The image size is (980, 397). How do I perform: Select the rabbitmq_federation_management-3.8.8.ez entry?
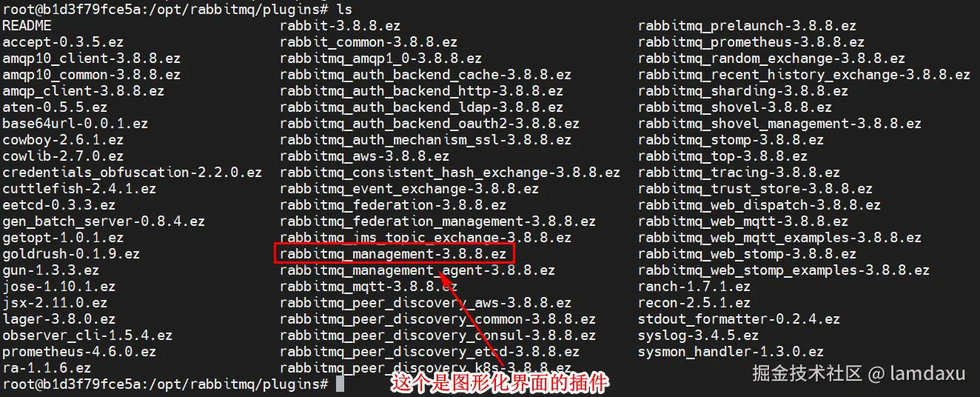(437, 221)
